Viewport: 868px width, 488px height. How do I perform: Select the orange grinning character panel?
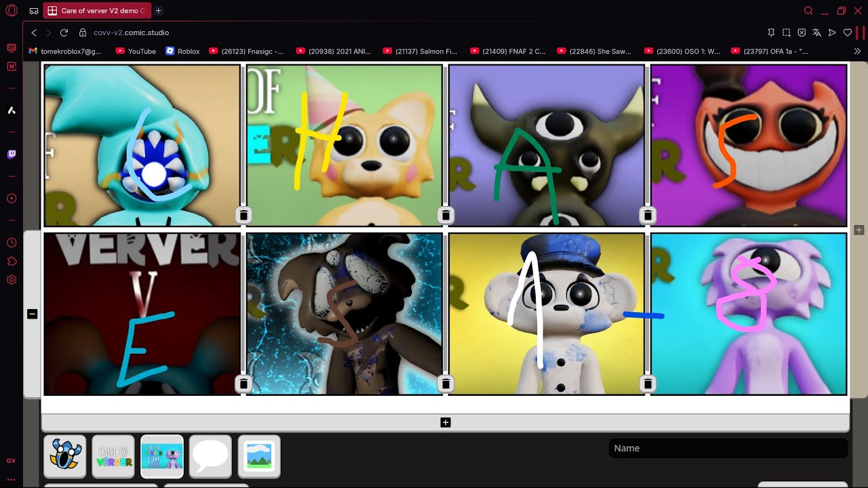click(x=749, y=145)
